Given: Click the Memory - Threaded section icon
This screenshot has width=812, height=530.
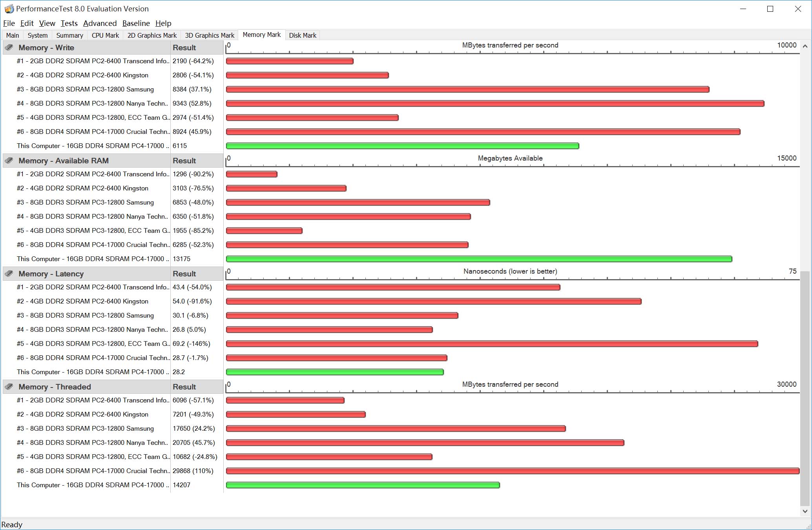Looking at the screenshot, I should click(x=9, y=387).
